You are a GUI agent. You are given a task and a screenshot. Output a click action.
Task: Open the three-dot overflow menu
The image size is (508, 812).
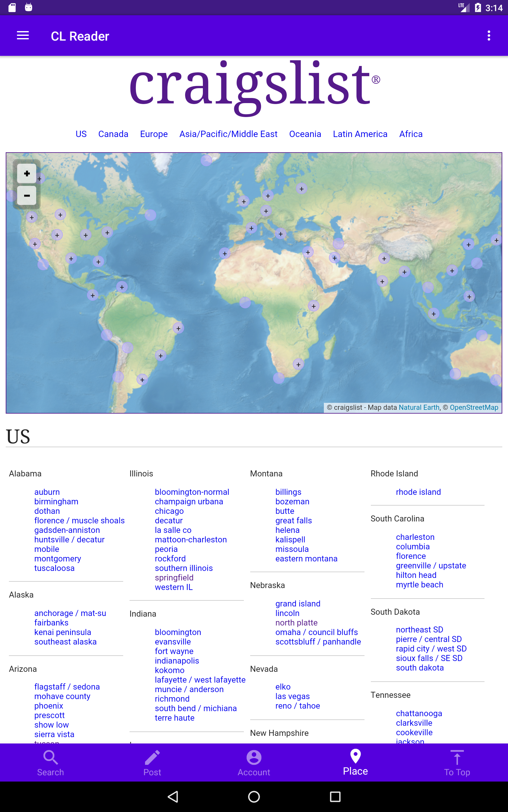pyautogui.click(x=489, y=36)
